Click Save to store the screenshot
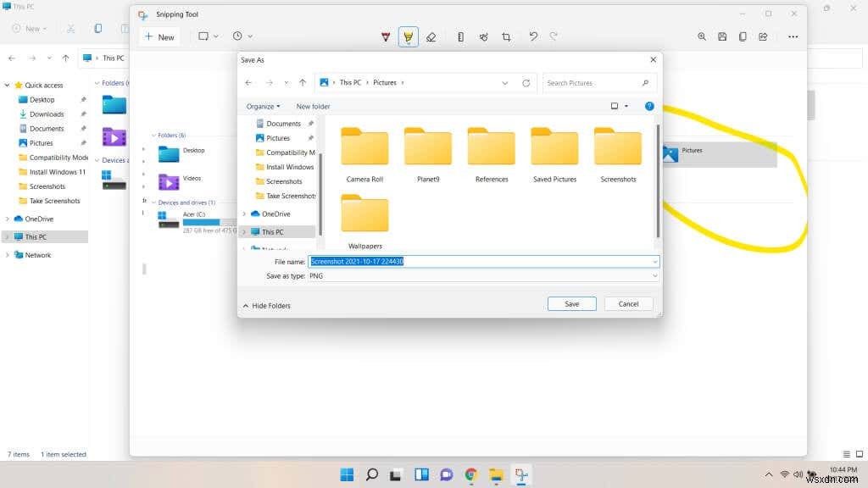This screenshot has height=488, width=868. [571, 303]
